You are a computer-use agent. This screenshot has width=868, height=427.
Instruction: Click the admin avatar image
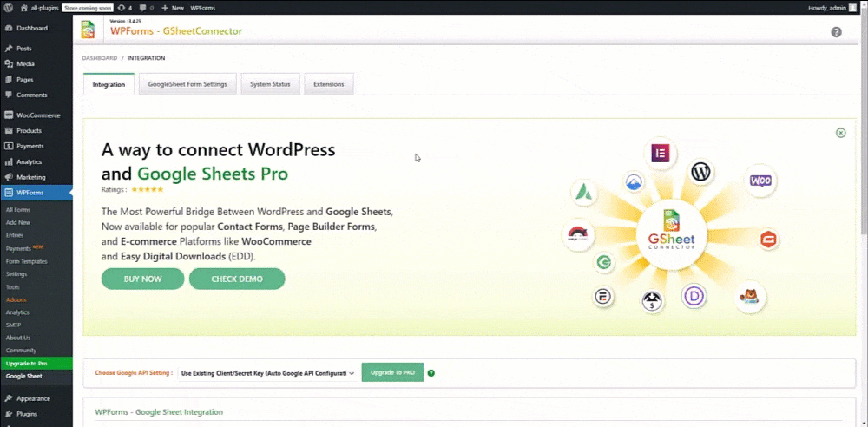852,8
